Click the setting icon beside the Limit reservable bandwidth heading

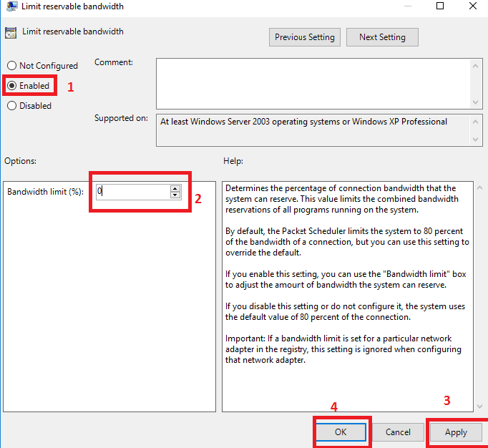[x=11, y=33]
